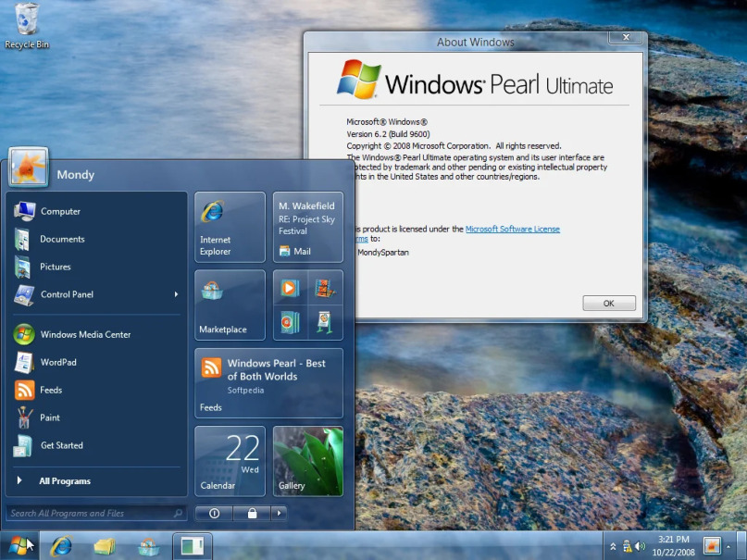Open Computer from the Start menu
Image resolution: width=747 pixels, height=560 pixels.
click(98, 211)
